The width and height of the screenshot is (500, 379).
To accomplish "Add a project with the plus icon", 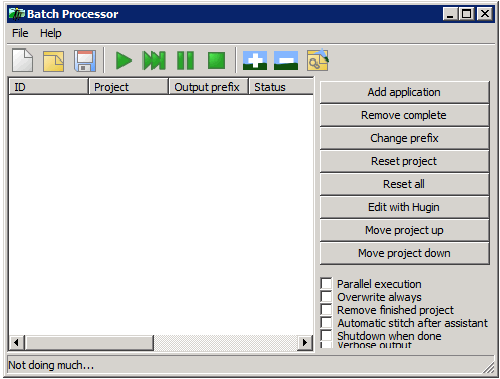I will (255, 61).
